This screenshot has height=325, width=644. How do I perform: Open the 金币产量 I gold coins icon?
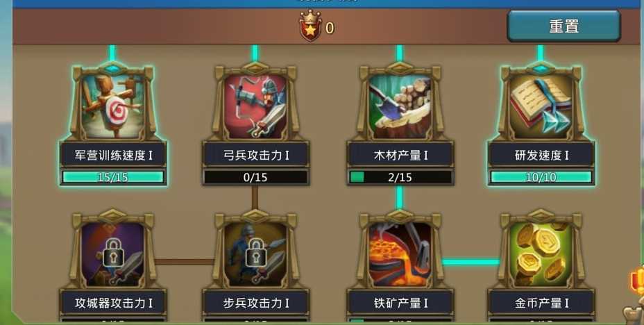point(541,254)
